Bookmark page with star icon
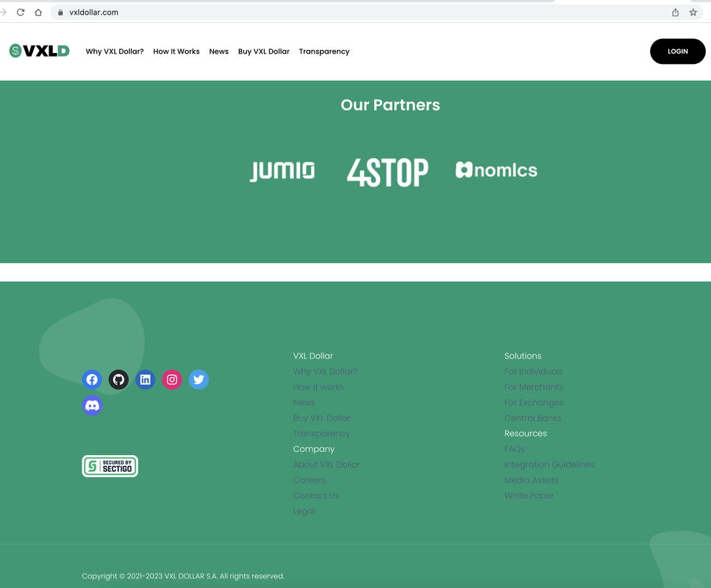 pos(693,12)
